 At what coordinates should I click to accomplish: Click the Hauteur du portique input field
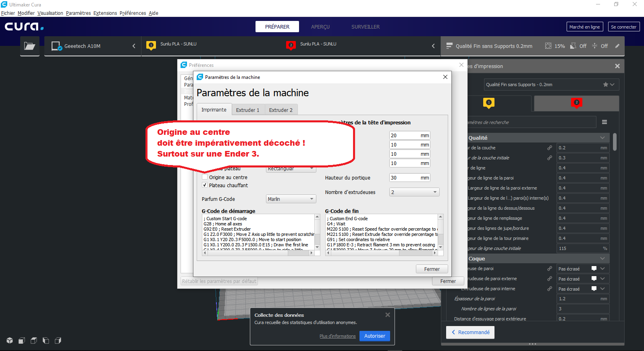tap(410, 178)
